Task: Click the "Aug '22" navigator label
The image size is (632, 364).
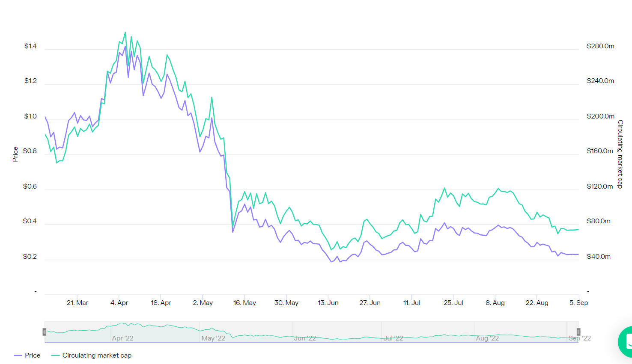Action: click(487, 338)
